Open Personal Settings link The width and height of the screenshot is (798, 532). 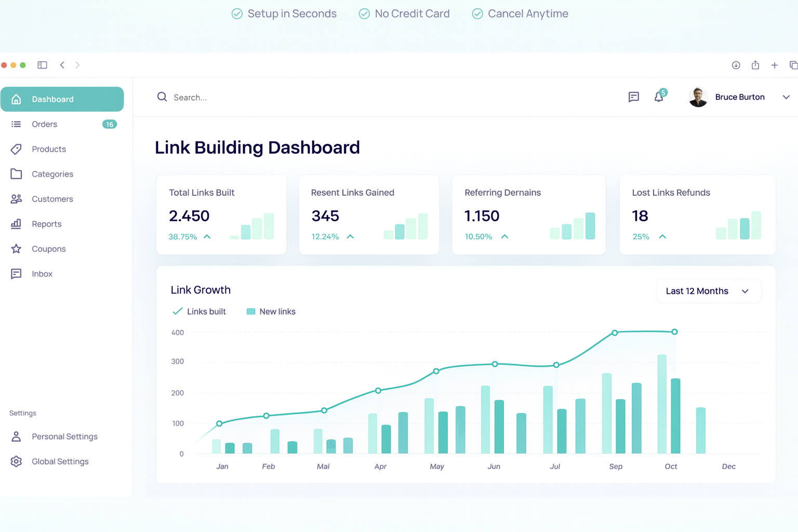coord(64,436)
